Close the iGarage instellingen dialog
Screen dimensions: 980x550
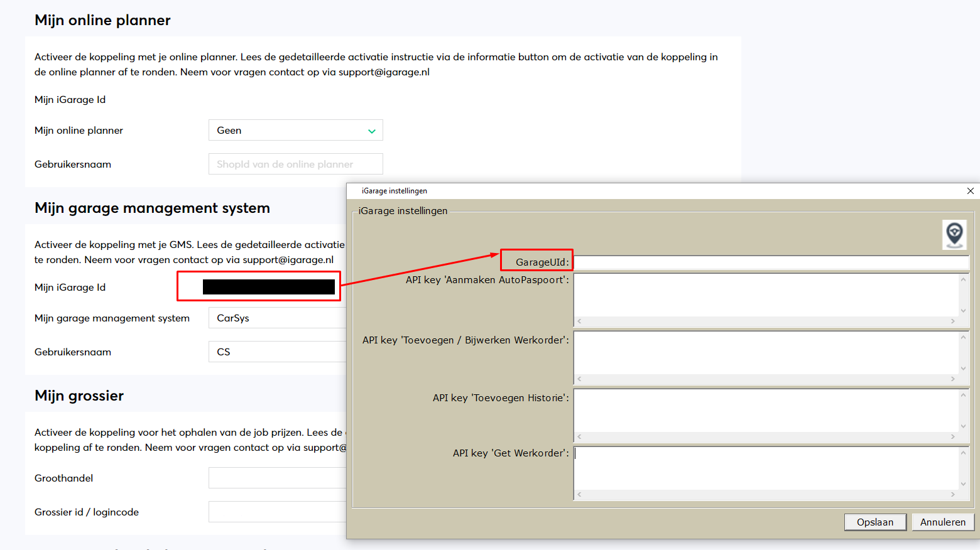(971, 191)
